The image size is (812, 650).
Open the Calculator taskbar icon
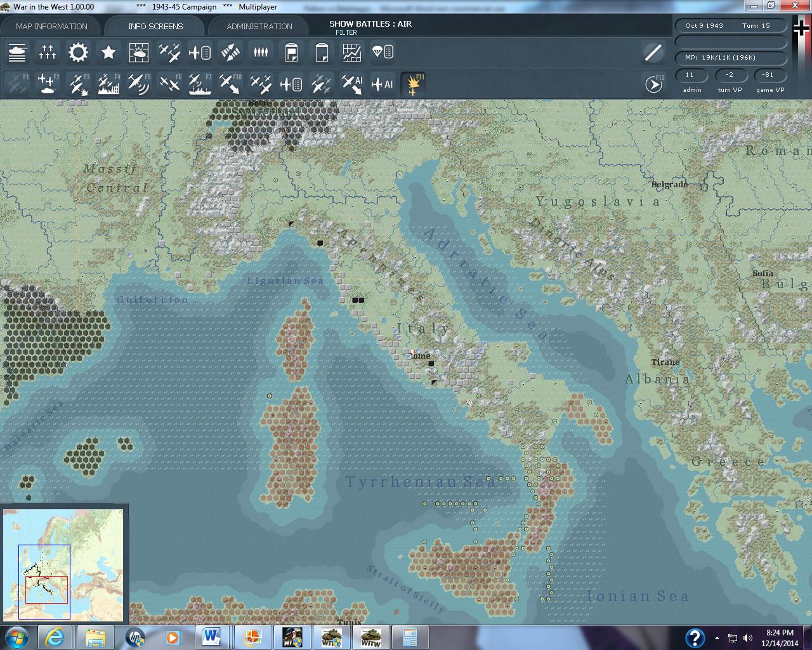tap(410, 637)
